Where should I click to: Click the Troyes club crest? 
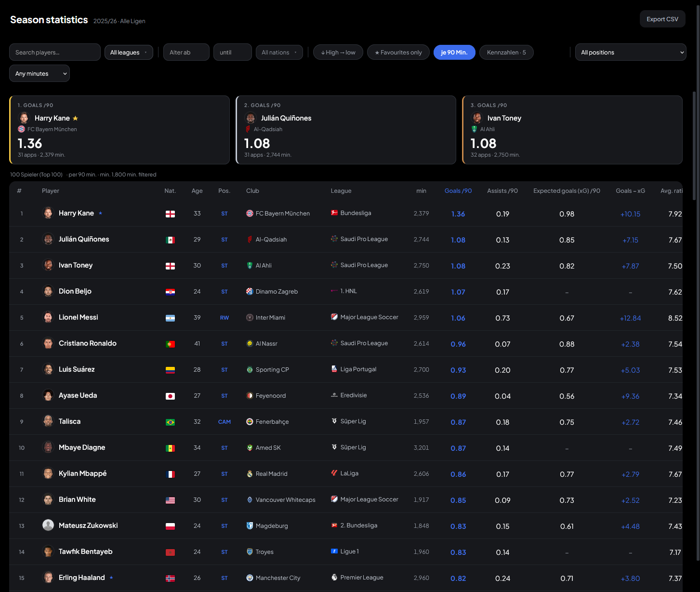click(x=250, y=552)
